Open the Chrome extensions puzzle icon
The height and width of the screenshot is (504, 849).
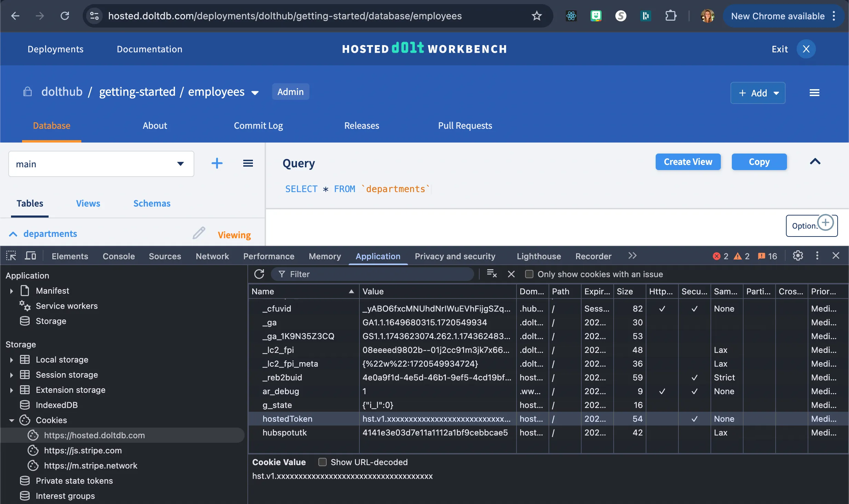[x=671, y=16]
